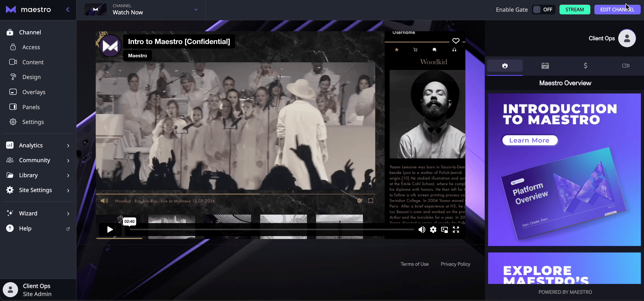Play the video with the play button
This screenshot has height=301, width=644.
(110, 230)
